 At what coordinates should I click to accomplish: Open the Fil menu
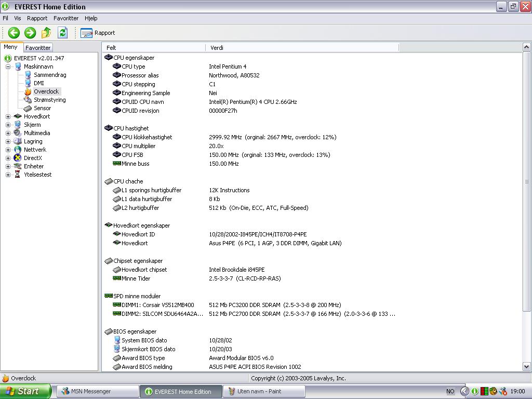tap(5, 18)
